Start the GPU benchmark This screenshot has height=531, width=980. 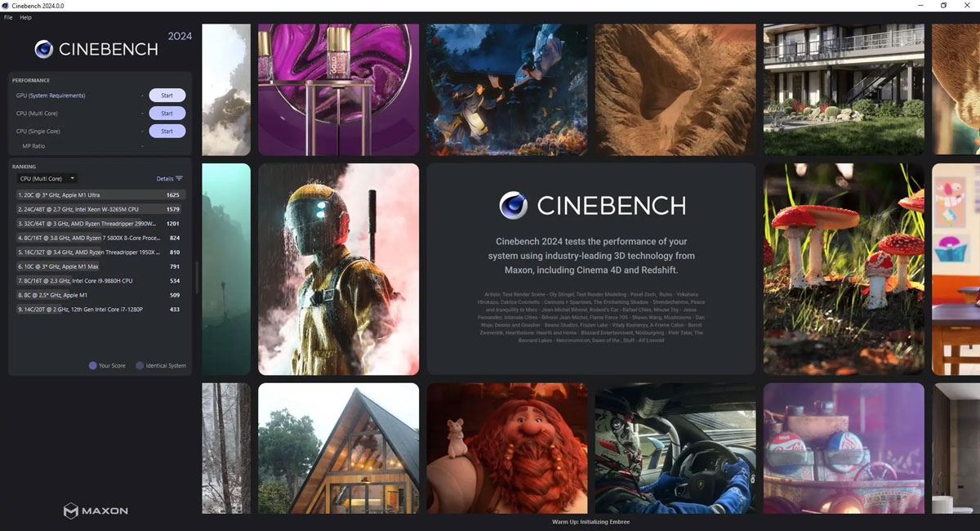(x=167, y=96)
